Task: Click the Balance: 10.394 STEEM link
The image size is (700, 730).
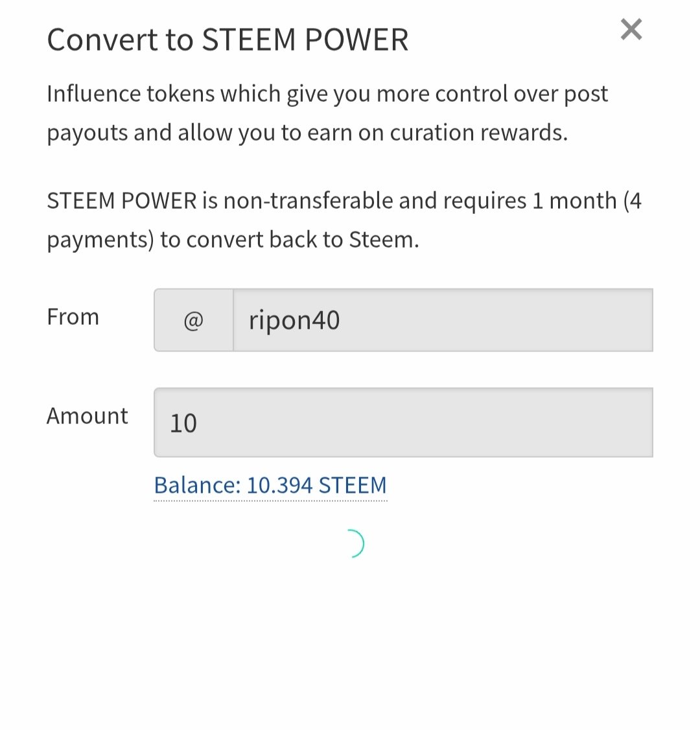Action: [270, 486]
